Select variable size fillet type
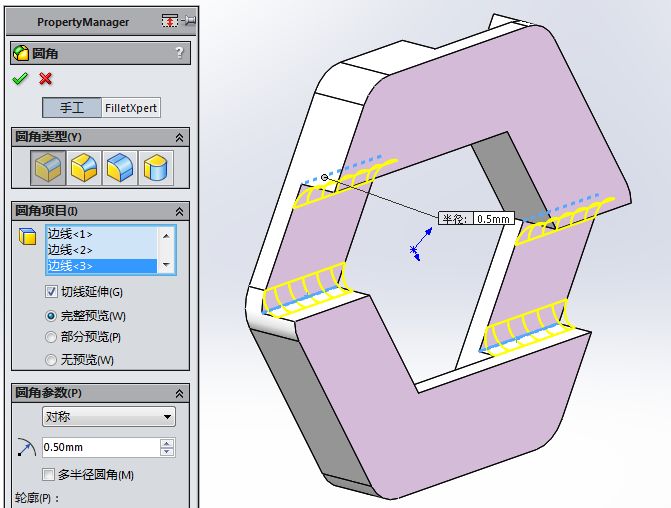Image resolution: width=671 pixels, height=508 pixels. (x=84, y=168)
